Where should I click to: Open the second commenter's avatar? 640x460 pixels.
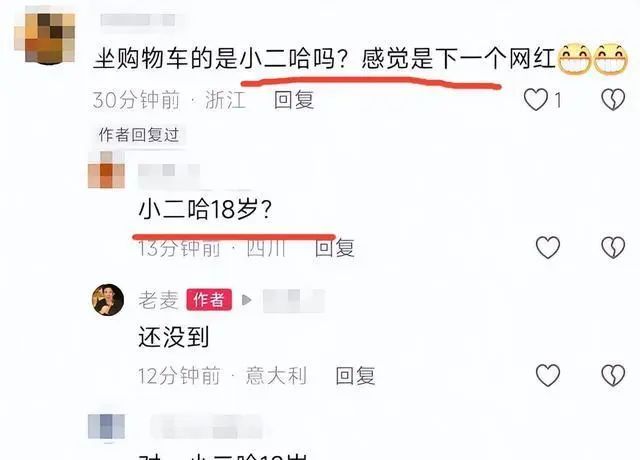pos(106,170)
